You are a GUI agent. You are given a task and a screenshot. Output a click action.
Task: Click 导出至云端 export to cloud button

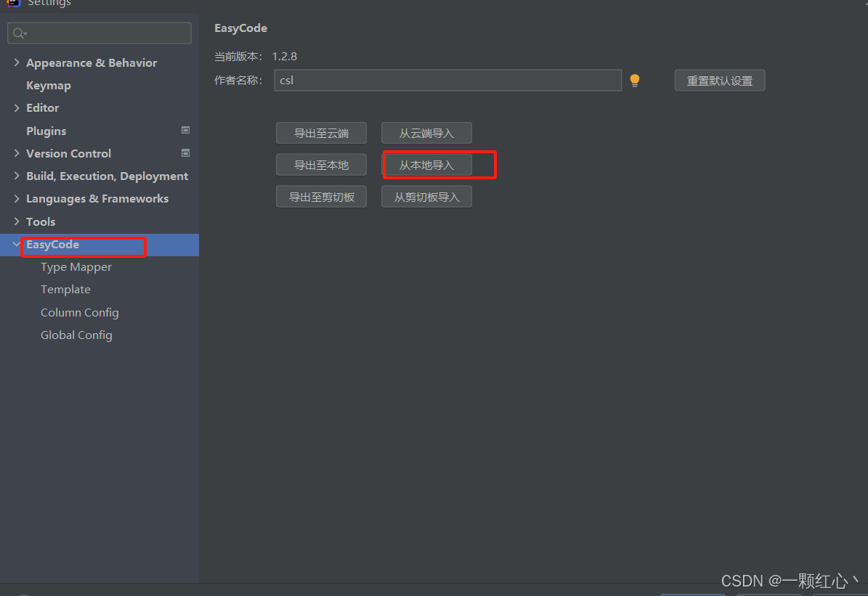click(x=321, y=133)
